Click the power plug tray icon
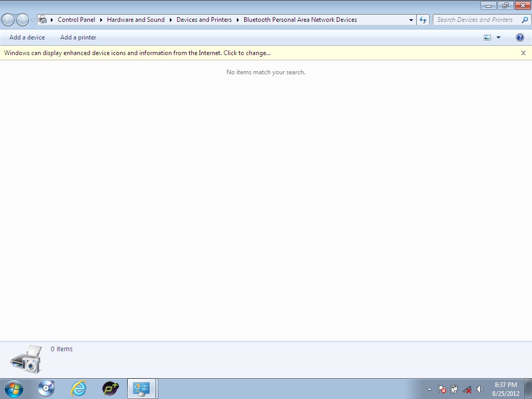Viewport: 532px width, 399px height. pyautogui.click(x=454, y=389)
